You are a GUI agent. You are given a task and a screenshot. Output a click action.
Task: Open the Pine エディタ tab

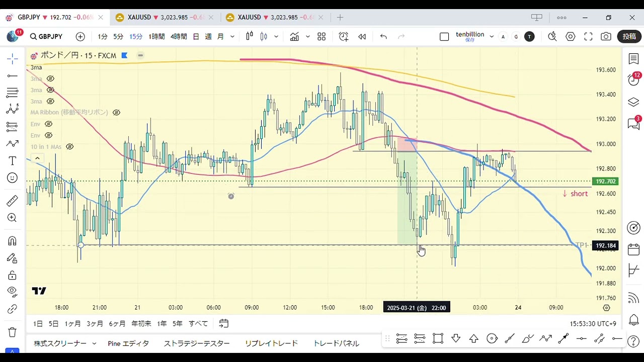pos(128,343)
